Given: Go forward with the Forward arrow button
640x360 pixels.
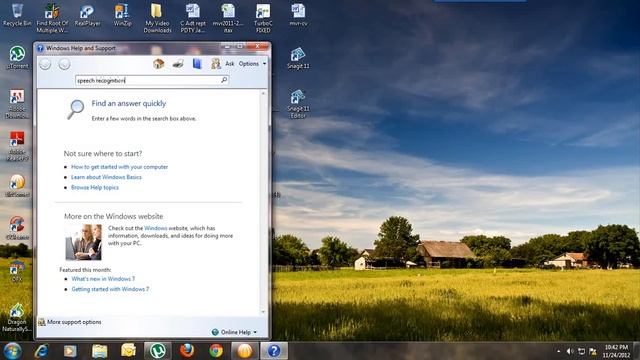Looking at the screenshot, I should pyautogui.click(x=64, y=64).
